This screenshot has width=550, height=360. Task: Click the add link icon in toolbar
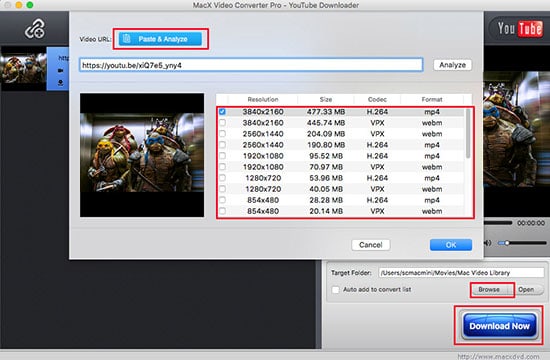35,29
